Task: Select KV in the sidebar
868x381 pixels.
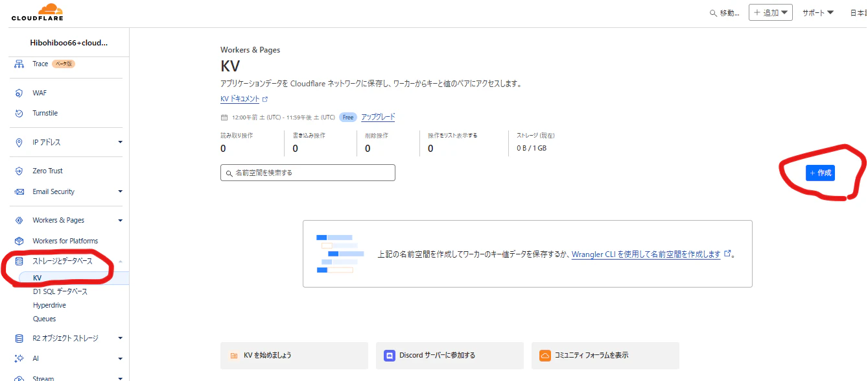Action: (37, 278)
